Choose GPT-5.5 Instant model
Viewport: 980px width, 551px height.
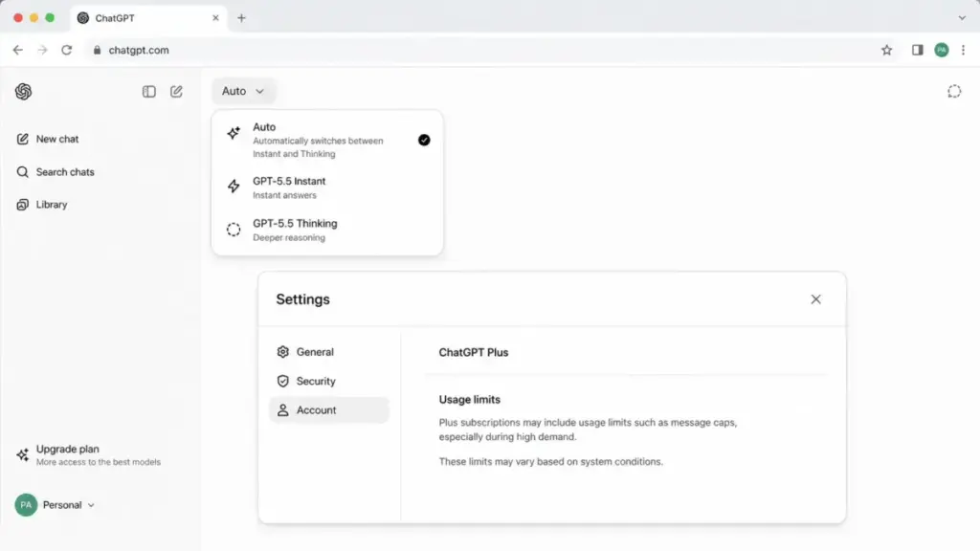pyautogui.click(x=327, y=187)
